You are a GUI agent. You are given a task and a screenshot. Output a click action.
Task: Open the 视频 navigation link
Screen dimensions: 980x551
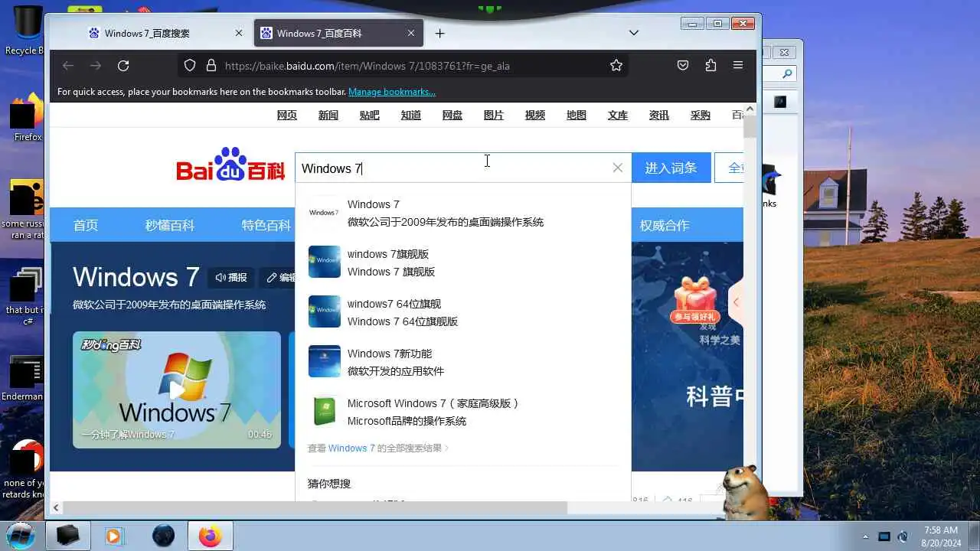[x=535, y=115]
